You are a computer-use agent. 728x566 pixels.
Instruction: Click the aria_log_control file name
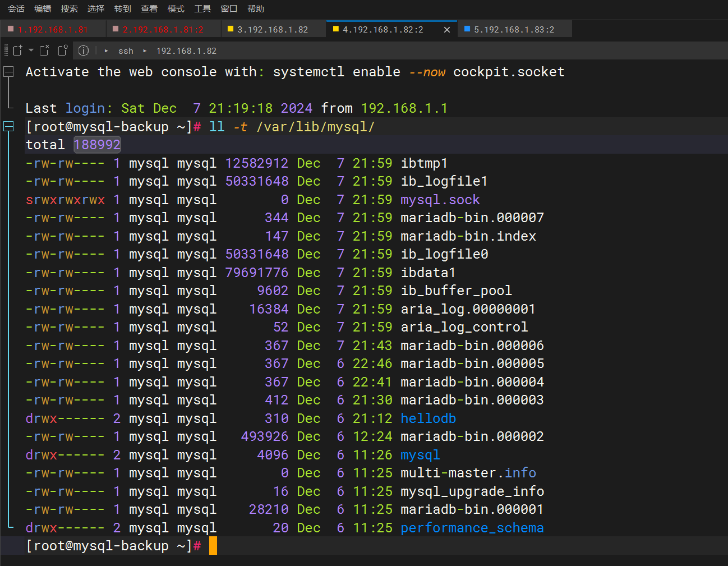[x=464, y=327]
